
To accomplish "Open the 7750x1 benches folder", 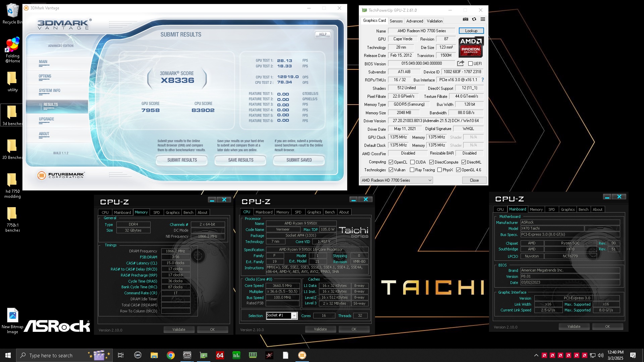I will point(12,219).
